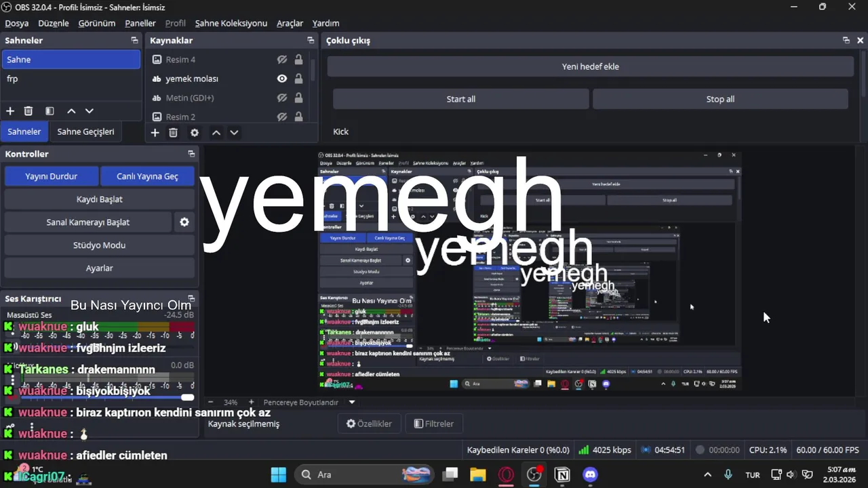Click Canlı Yayına Geç button
Viewport: 868px width, 488px height.
pyautogui.click(x=147, y=176)
